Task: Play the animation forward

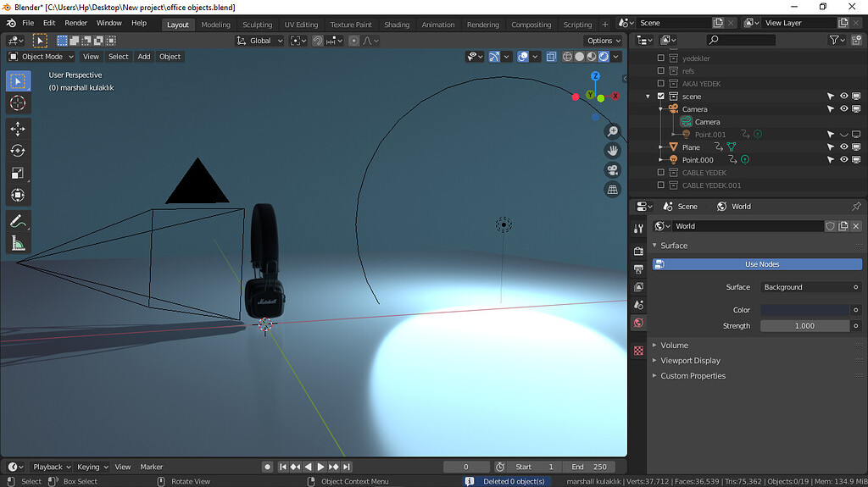Action: (320, 467)
